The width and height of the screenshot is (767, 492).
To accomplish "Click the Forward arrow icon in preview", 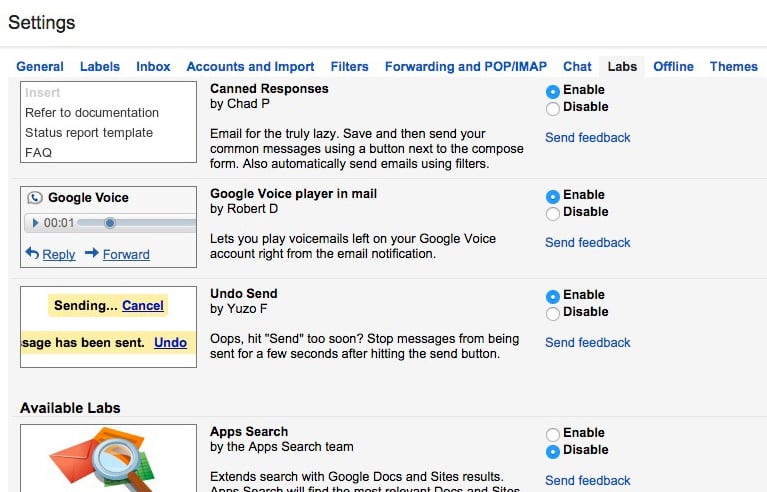I will coord(91,253).
